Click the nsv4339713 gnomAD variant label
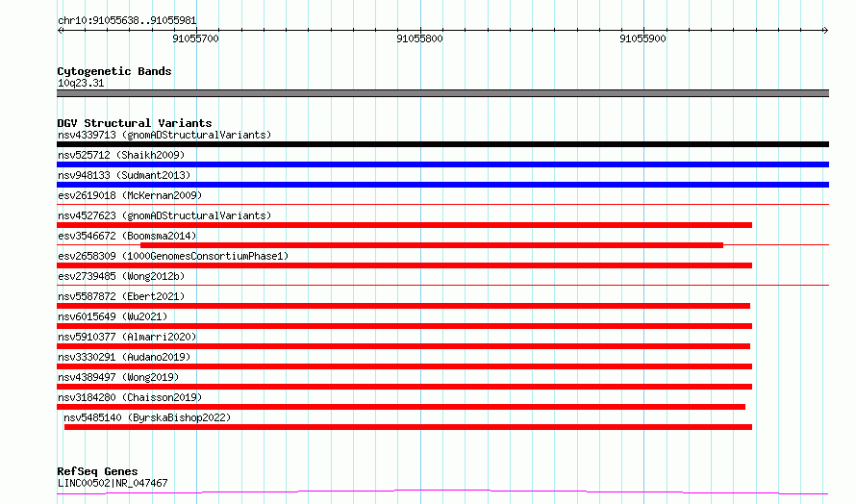 [x=164, y=135]
